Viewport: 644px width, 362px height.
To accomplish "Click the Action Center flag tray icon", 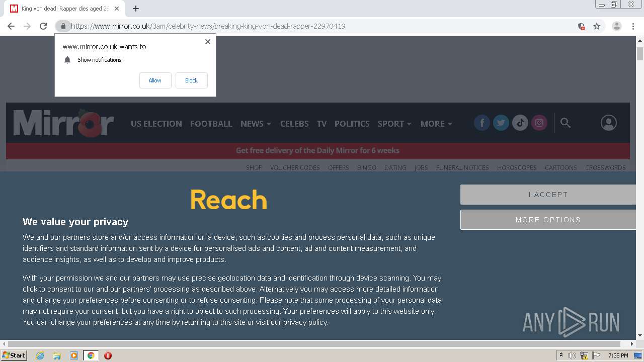I will click(x=596, y=355).
